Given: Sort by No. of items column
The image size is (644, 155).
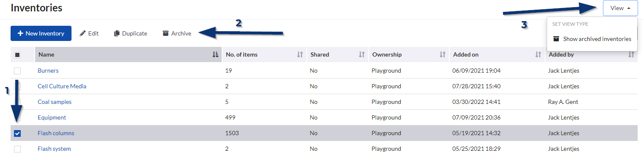Looking at the screenshot, I should pyautogui.click(x=300, y=54).
